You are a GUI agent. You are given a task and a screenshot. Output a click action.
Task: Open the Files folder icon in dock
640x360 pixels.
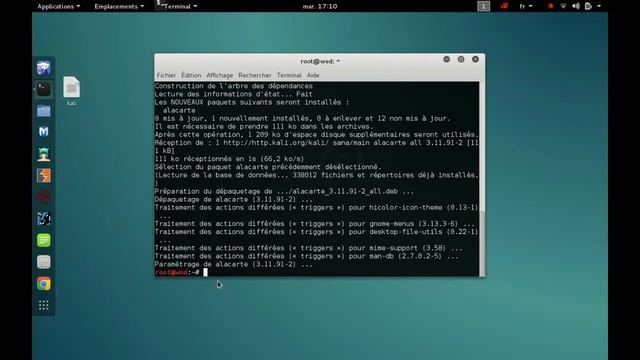tap(44, 111)
